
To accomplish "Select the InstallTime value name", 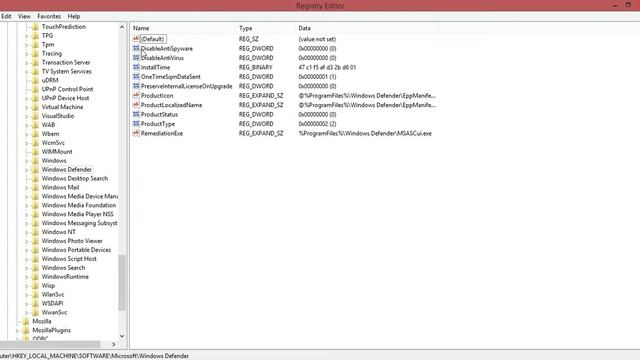I will pyautogui.click(x=155, y=67).
